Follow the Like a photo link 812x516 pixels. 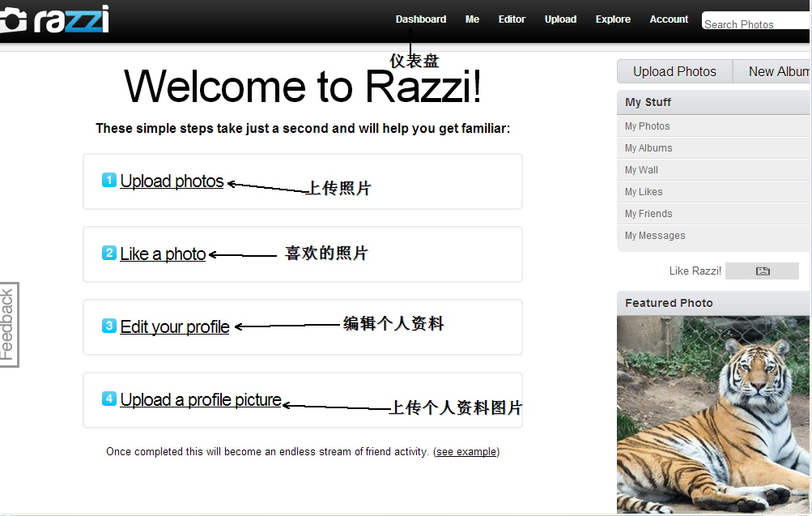[163, 254]
